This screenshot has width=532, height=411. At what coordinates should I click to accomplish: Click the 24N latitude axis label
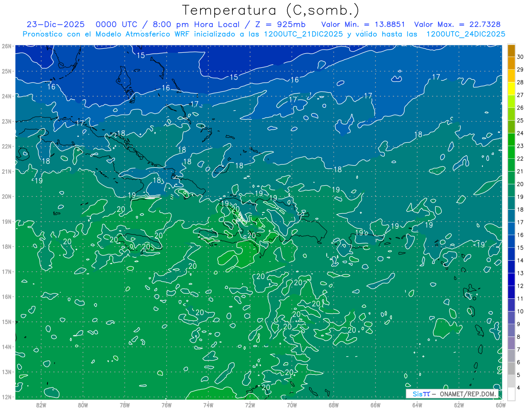coord(6,96)
